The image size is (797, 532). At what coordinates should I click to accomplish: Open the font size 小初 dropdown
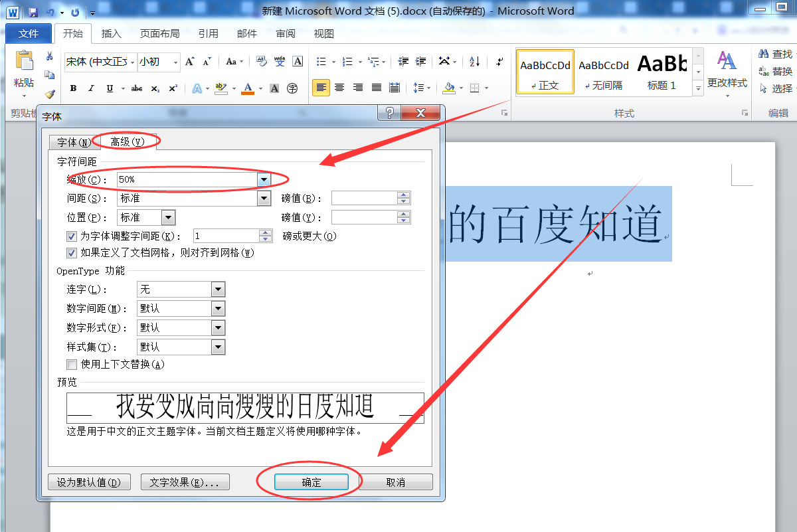(175, 62)
